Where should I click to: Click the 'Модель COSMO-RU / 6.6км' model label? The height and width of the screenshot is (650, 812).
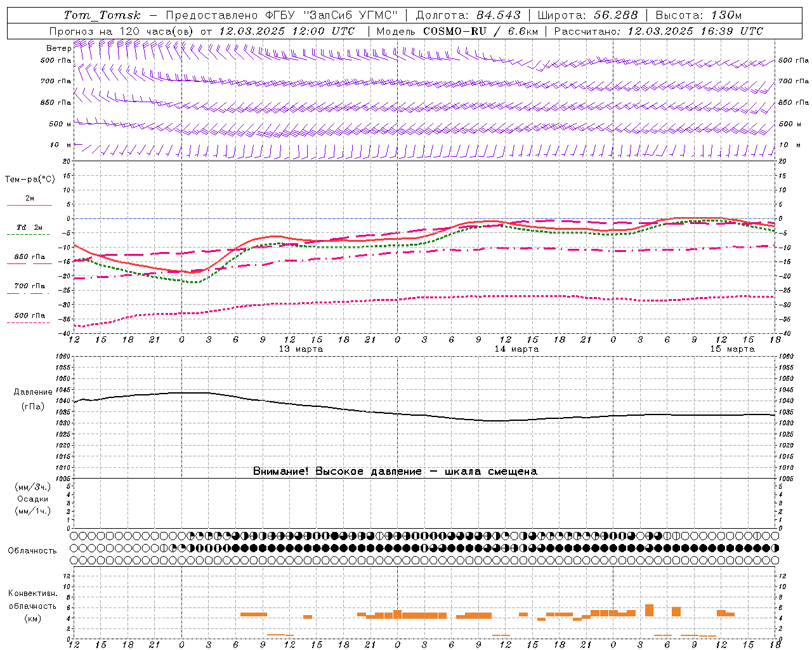point(457,31)
